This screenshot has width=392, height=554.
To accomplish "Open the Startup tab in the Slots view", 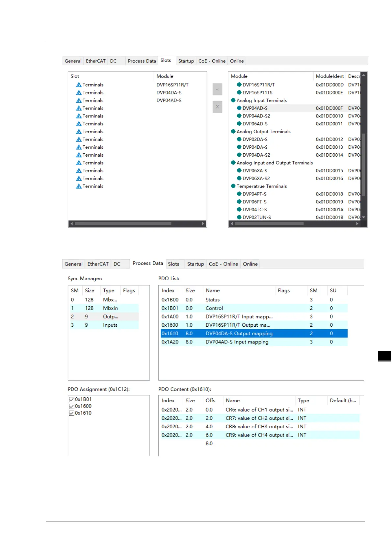I will (186, 61).
